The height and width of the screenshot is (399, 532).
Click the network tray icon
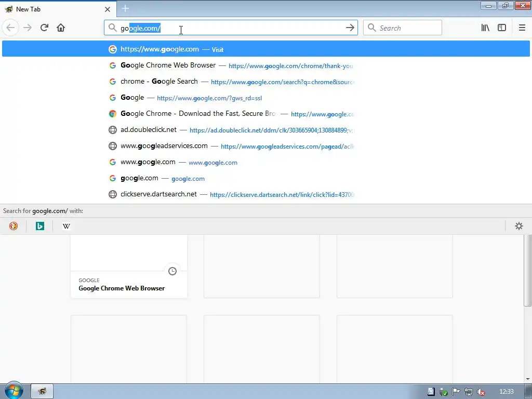(x=468, y=392)
